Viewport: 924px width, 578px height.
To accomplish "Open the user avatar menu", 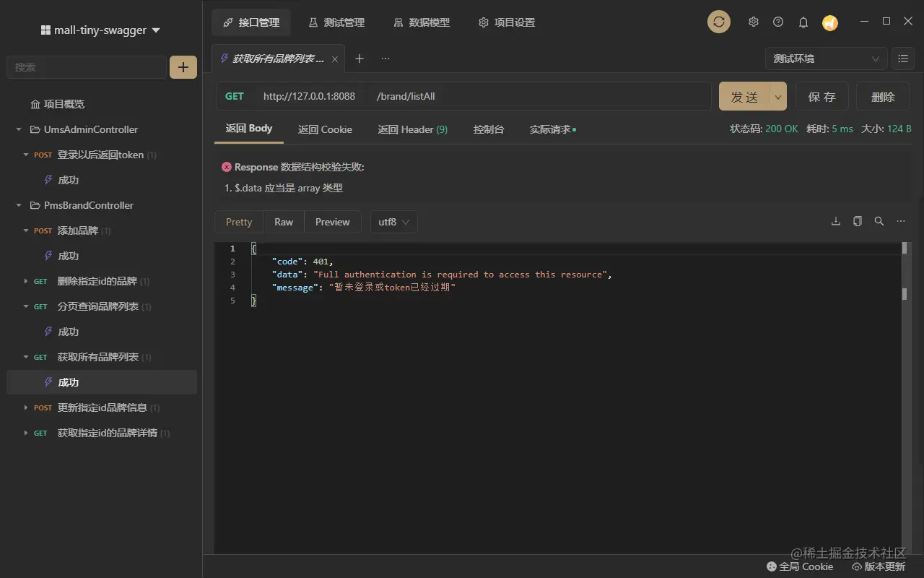I will (x=830, y=22).
